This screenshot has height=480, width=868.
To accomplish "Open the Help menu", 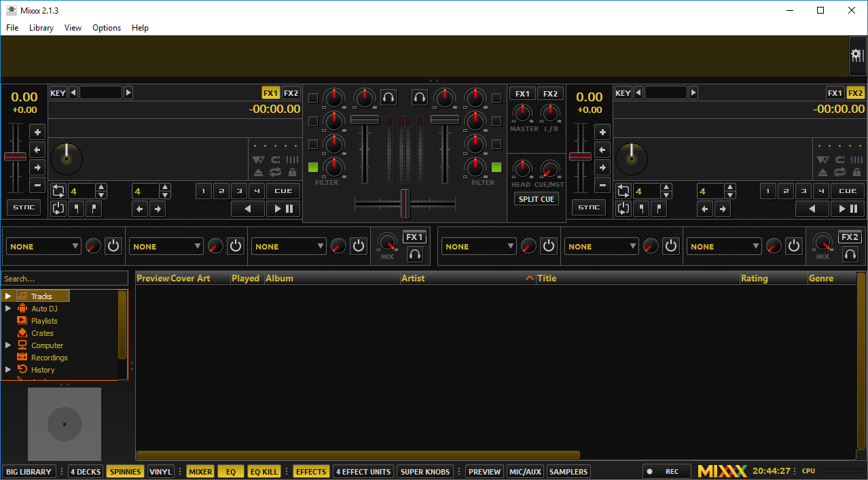I will coord(140,28).
